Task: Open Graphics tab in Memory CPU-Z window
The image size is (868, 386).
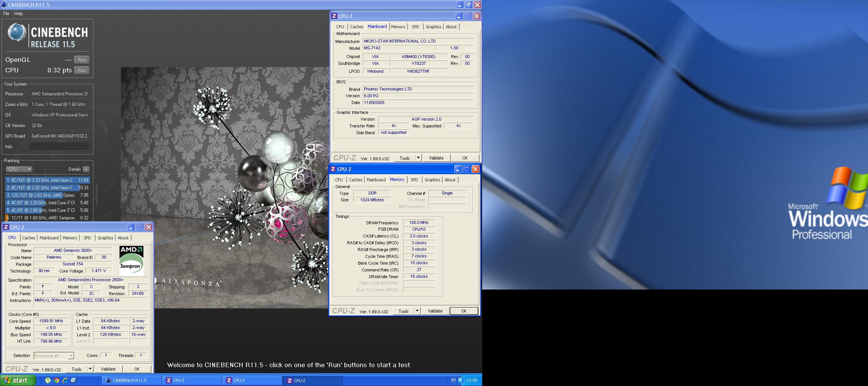Action: [x=432, y=180]
